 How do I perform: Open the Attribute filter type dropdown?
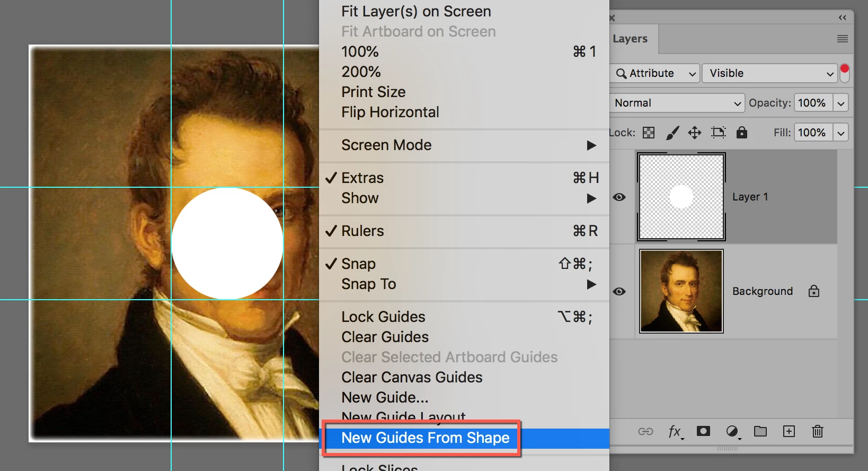[655, 73]
